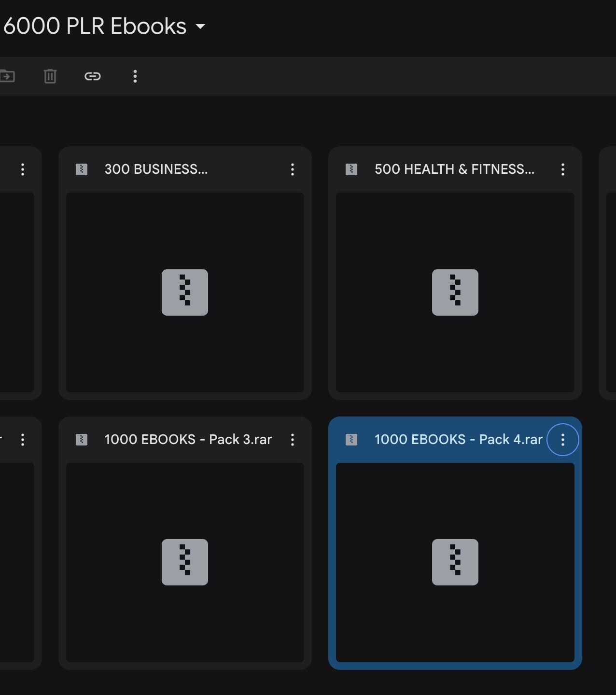Click the 500 HEALTH & FITNESS... file name

point(454,169)
